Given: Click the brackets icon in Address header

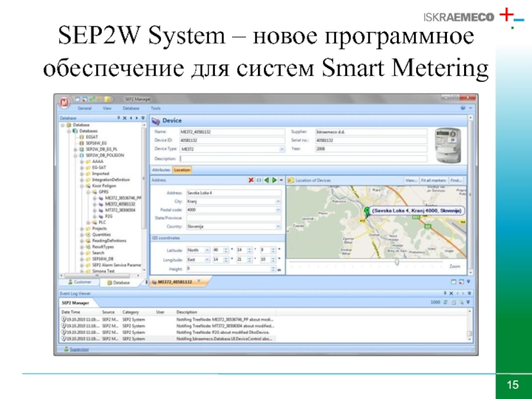Looking at the screenshot, I should 259,180.
